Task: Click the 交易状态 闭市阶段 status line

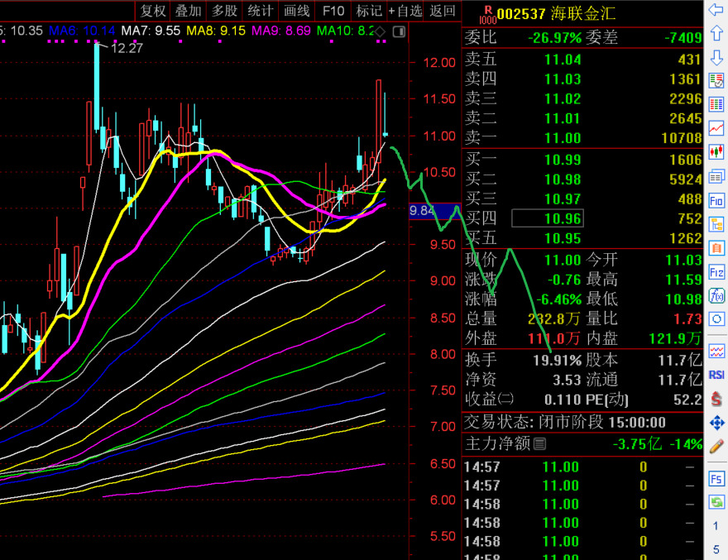Action: 566,422
